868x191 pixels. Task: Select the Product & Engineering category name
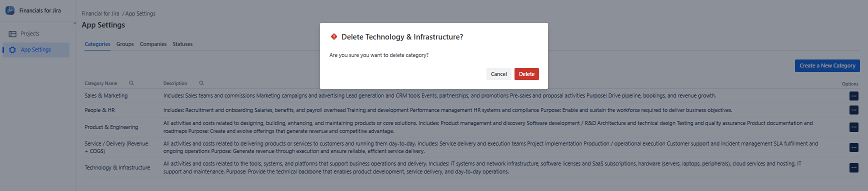(x=111, y=127)
